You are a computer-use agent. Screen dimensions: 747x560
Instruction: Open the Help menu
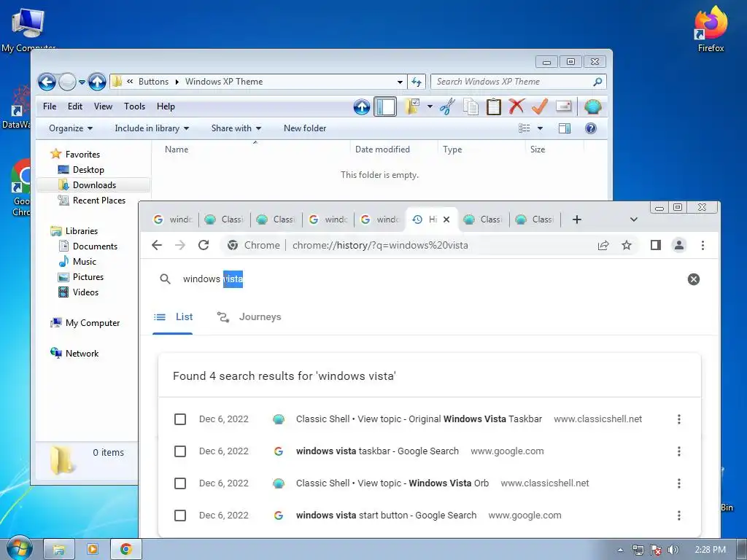166,106
